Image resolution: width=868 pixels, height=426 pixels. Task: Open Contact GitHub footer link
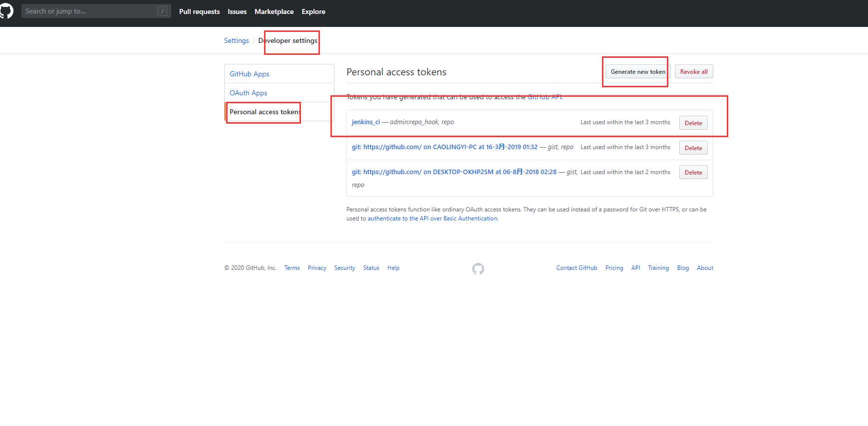tap(577, 268)
